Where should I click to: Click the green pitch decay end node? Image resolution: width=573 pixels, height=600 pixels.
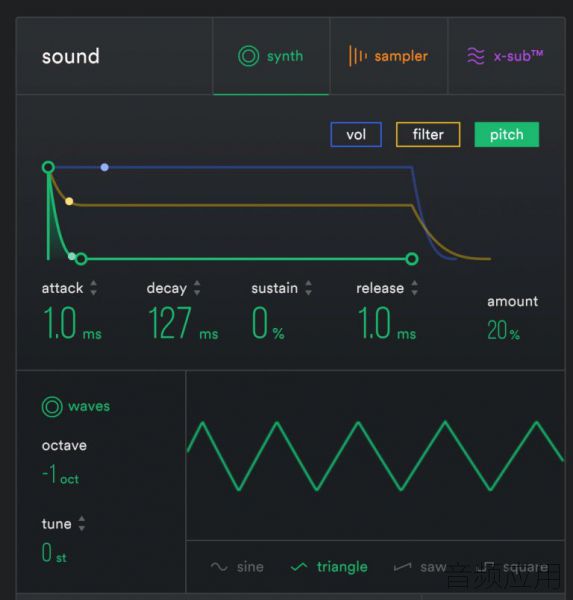pos(81,259)
